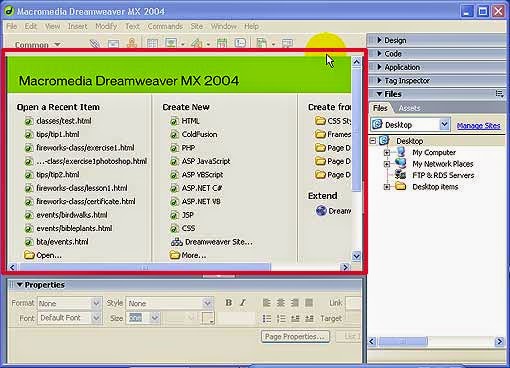Click the Text Indent icon in Properties
Viewport: 510px width, 368px height.
[x=309, y=319]
